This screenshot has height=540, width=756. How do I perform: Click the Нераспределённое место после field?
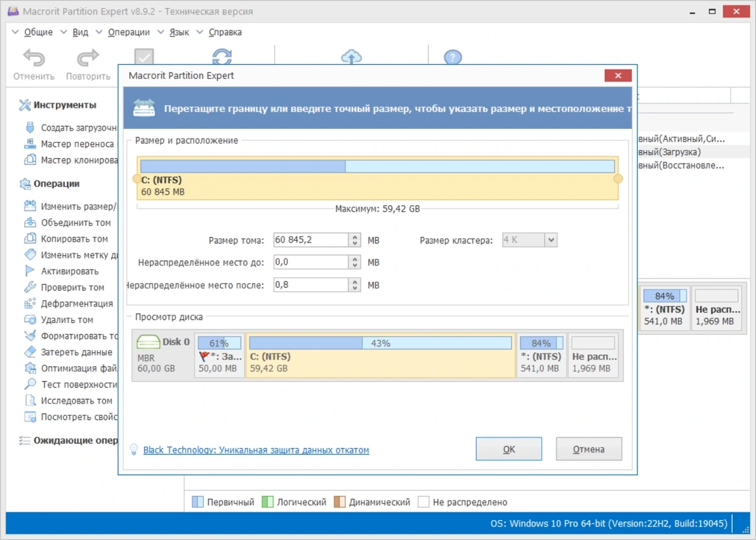pos(311,285)
